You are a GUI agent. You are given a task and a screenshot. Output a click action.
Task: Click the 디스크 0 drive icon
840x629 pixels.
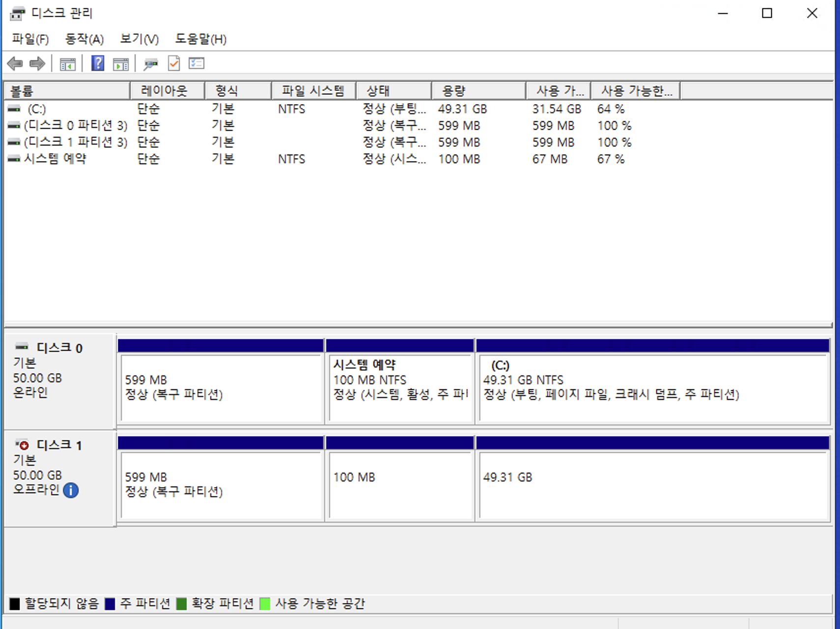click(x=22, y=347)
